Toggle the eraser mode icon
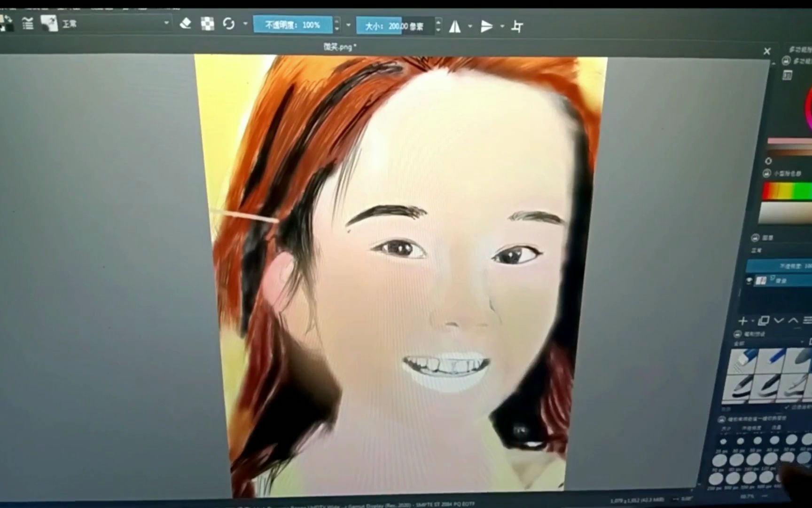This screenshot has height=508, width=812. click(x=186, y=23)
